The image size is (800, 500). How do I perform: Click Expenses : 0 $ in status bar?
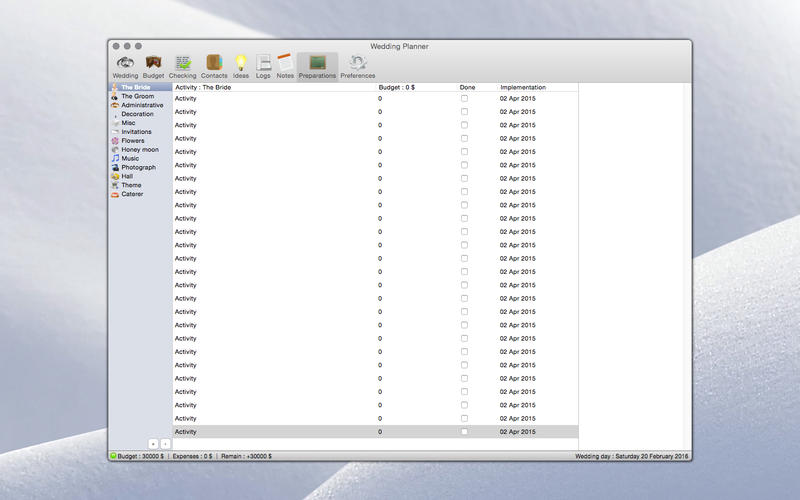pyautogui.click(x=192, y=456)
